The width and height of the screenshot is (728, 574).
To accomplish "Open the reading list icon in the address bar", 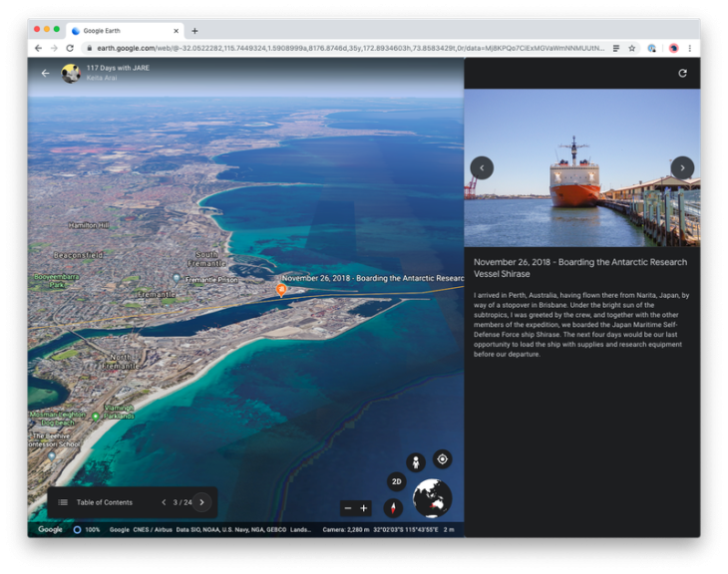I will [x=616, y=48].
